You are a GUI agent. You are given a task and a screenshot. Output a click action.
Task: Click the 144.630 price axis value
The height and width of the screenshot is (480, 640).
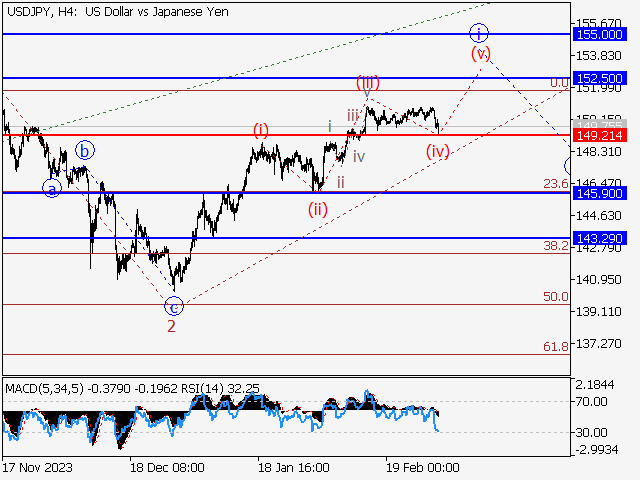[x=598, y=216]
